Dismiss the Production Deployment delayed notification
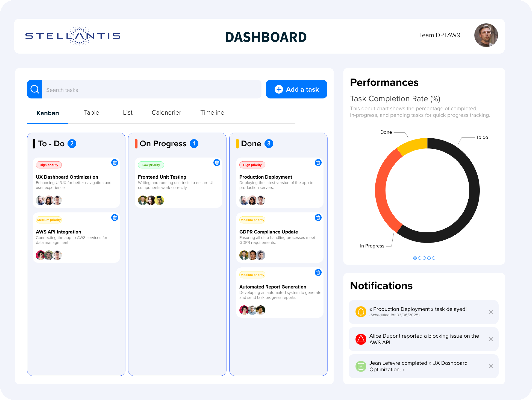The image size is (532, 400). pos(491,312)
